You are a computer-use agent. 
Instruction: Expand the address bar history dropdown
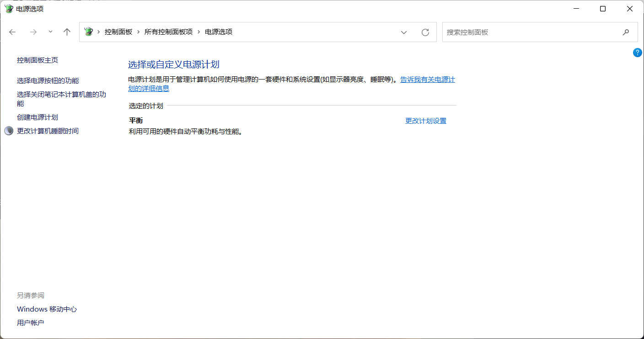point(404,32)
